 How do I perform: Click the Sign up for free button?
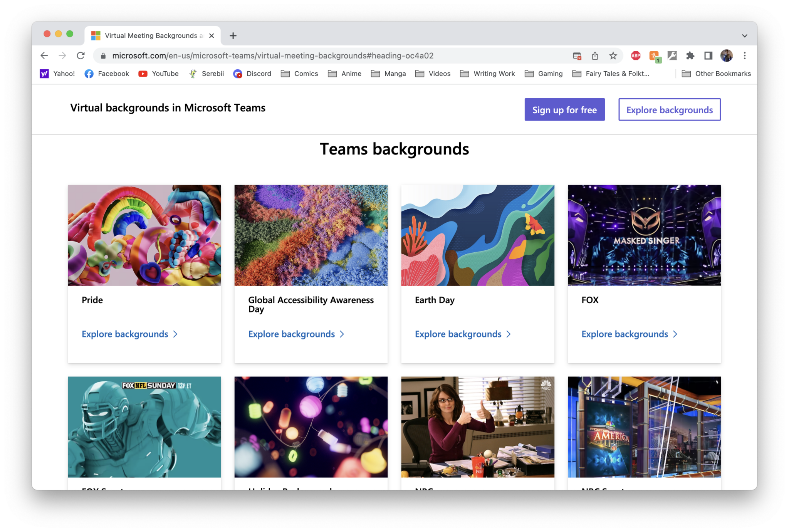click(x=564, y=109)
